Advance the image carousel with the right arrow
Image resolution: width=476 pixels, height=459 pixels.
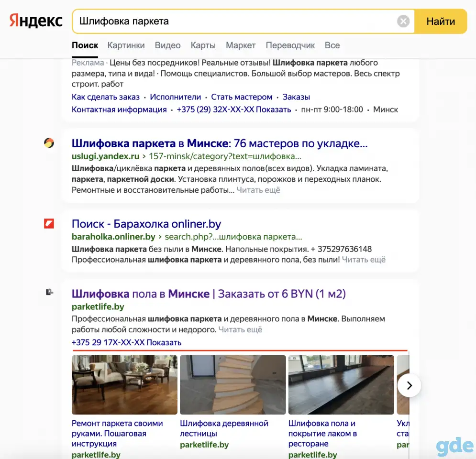pos(409,385)
